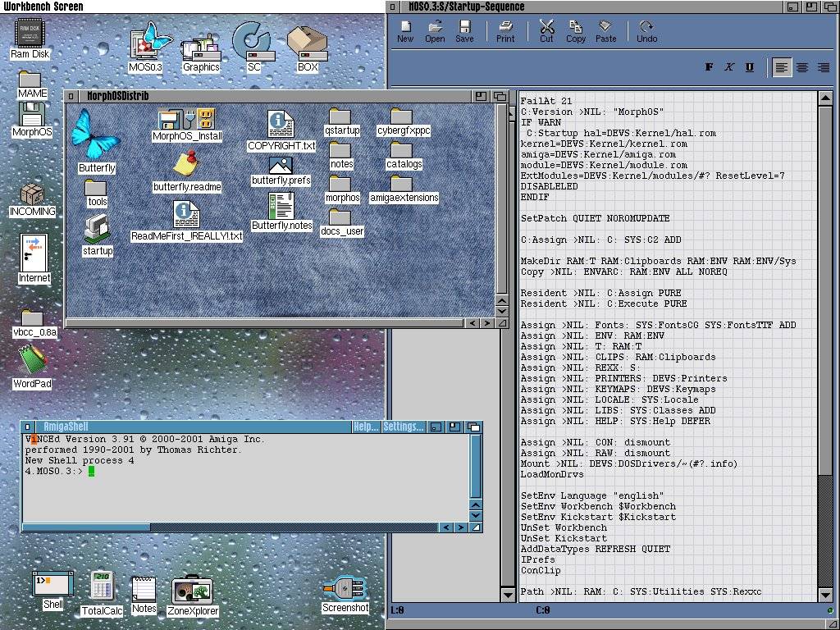The width and height of the screenshot is (840, 630).
Task: Align text to the right
Action: tap(823, 67)
